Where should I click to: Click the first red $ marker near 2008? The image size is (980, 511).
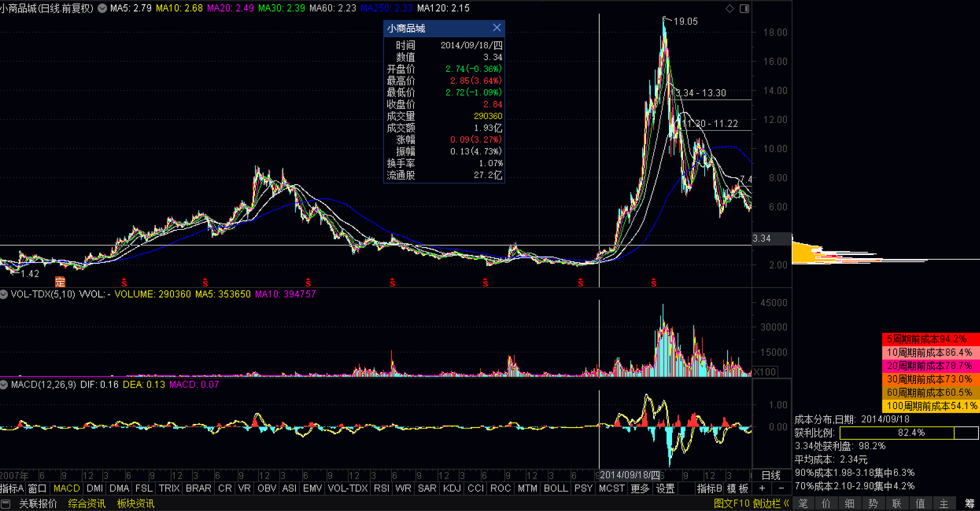(124, 283)
